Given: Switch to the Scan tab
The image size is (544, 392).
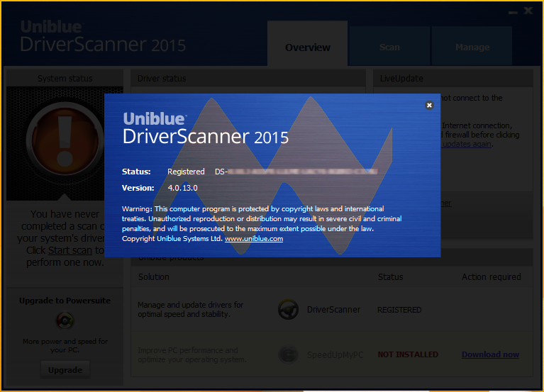Looking at the screenshot, I should pos(389,47).
